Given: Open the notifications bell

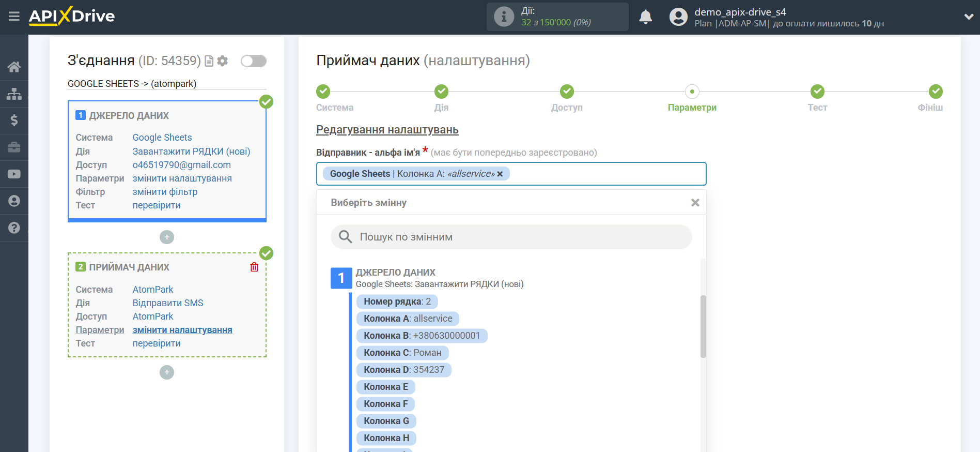Looking at the screenshot, I should click(x=645, y=17).
